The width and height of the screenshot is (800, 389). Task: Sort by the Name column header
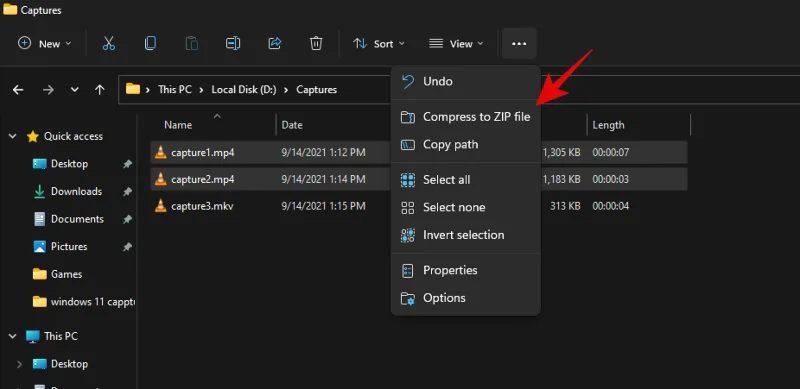178,125
